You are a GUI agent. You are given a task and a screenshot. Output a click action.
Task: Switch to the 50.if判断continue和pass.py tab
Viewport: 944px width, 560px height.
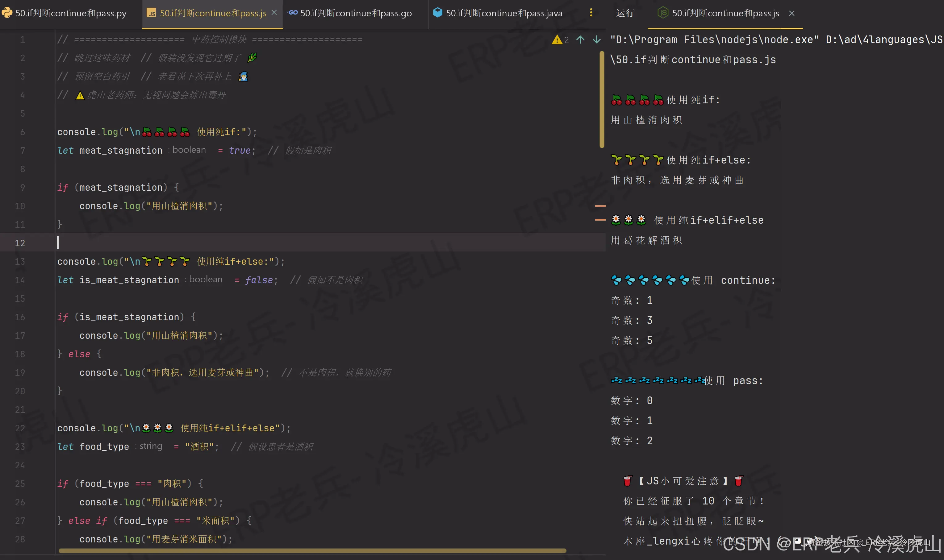[x=71, y=13]
